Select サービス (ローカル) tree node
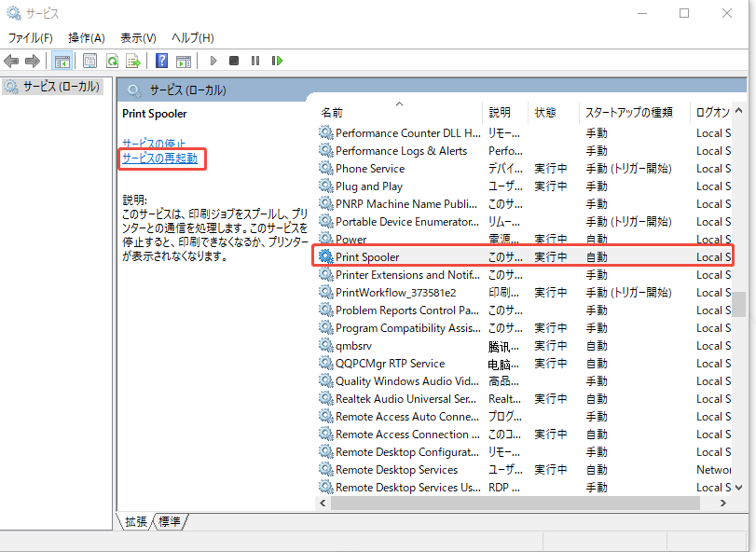756x552 pixels. click(x=52, y=87)
